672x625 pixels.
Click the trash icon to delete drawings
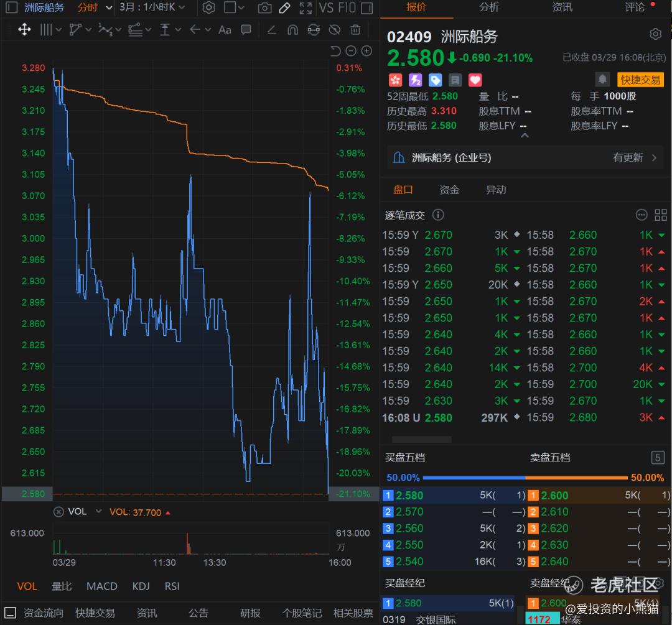click(x=355, y=30)
